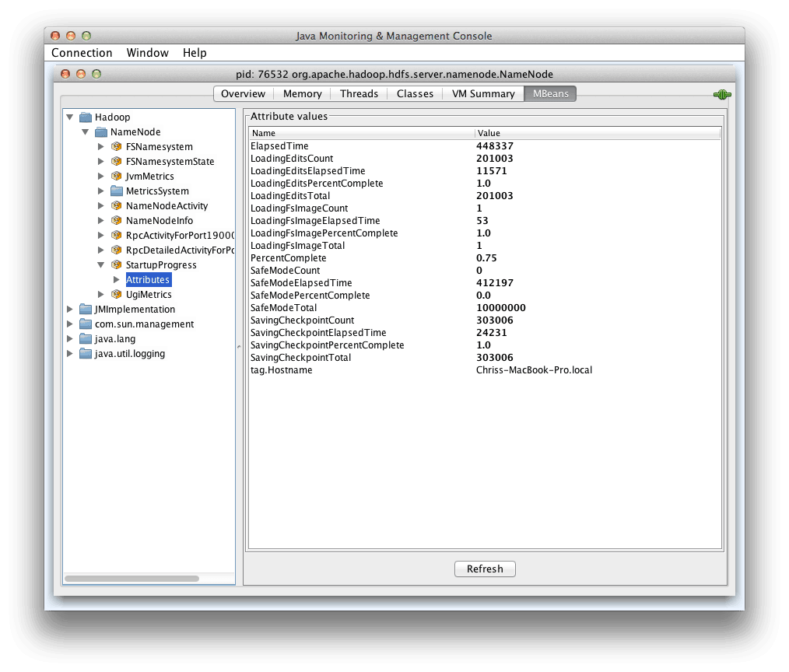Click the StartupProgress MBean icon
This screenshot has height=672, width=789.
[x=116, y=264]
